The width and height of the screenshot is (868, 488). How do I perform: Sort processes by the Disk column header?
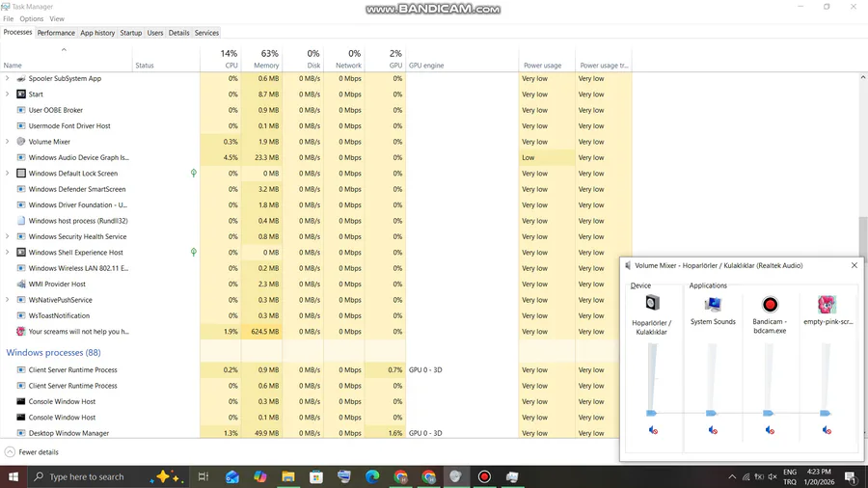pos(303,59)
